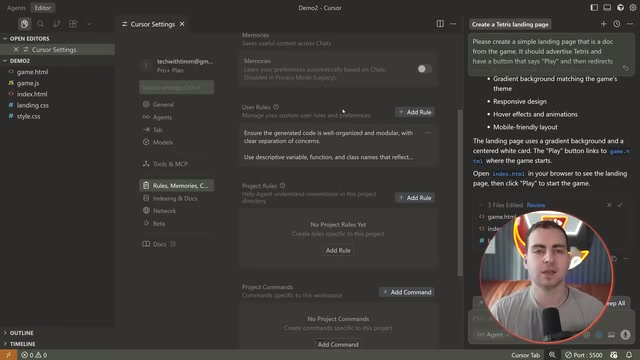Select Create a Tetris landing page chat tab
Image resolution: width=640 pixels, height=360 pixels.
(510, 24)
